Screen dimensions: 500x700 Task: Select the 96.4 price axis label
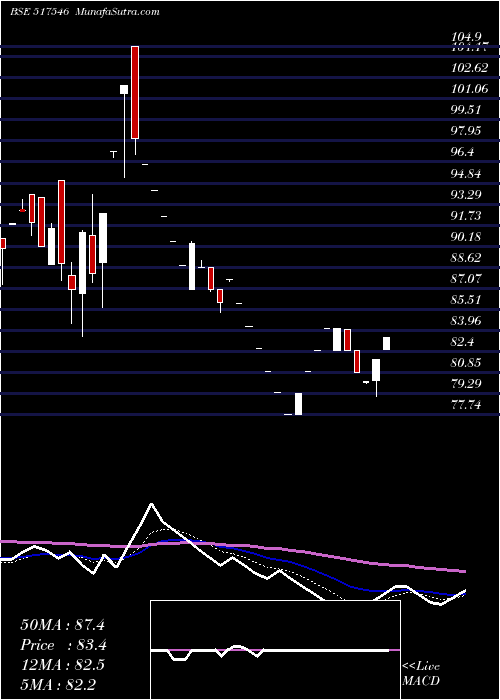(462, 152)
